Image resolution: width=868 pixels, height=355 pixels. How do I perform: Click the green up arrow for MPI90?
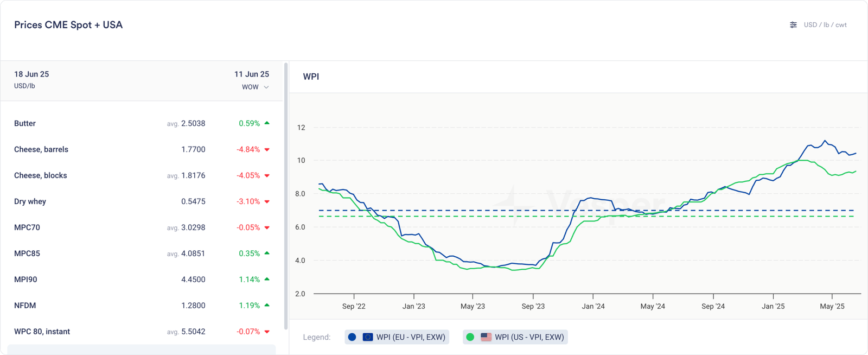coord(267,279)
